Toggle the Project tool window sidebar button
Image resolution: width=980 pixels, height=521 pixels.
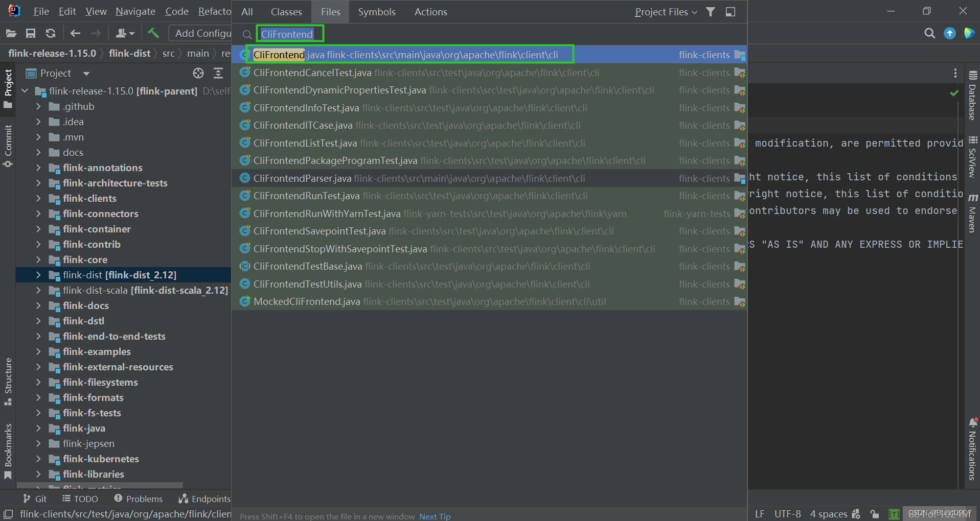[8, 89]
